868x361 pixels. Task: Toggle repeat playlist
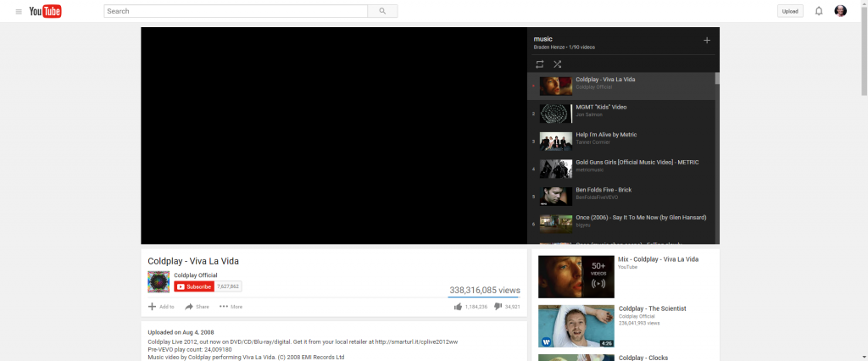pyautogui.click(x=540, y=64)
